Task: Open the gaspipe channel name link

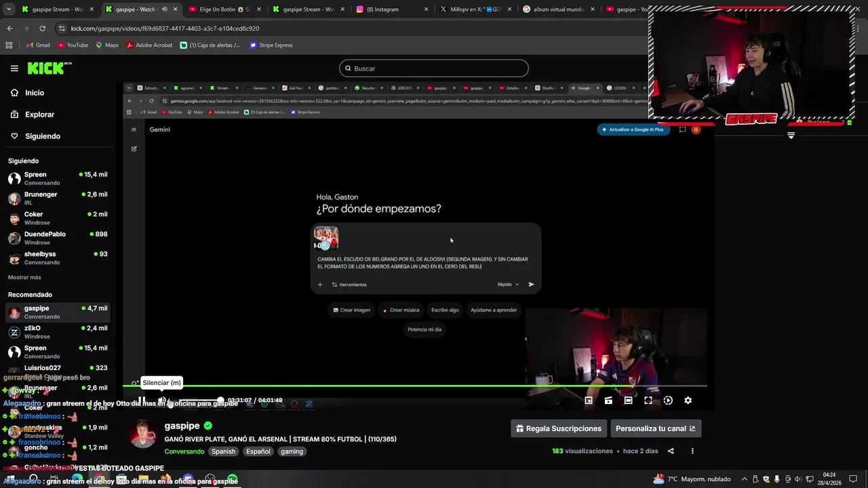Action: click(x=182, y=426)
